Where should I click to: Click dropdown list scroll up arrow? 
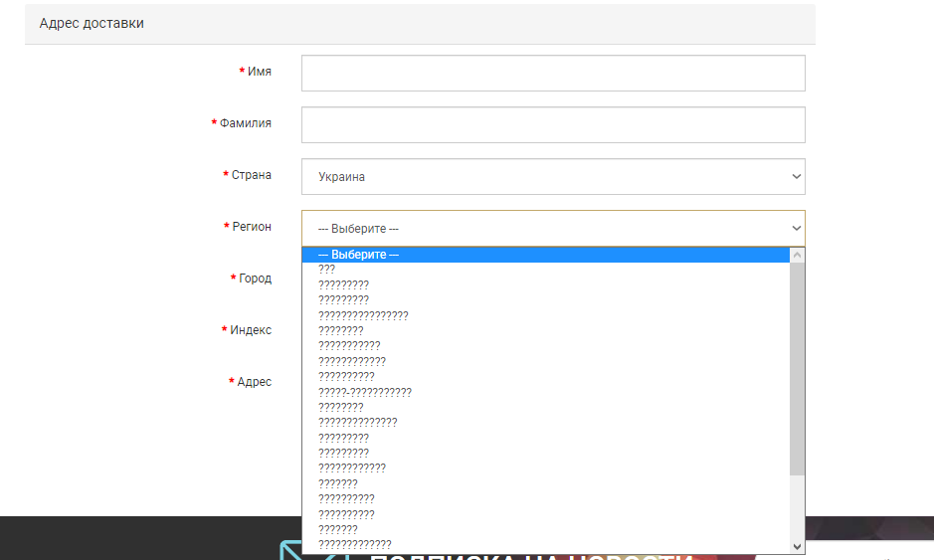[797, 255]
